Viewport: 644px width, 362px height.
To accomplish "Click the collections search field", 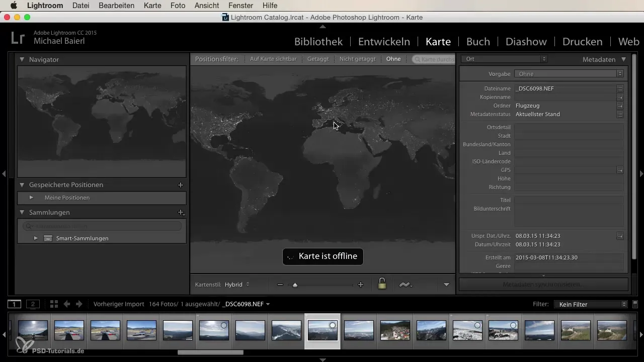I will point(103,226).
